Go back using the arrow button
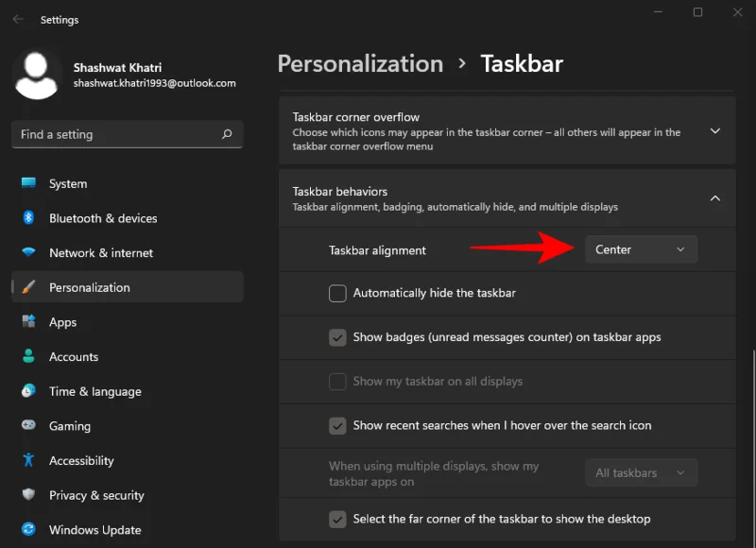This screenshot has height=548, width=756. (18, 19)
